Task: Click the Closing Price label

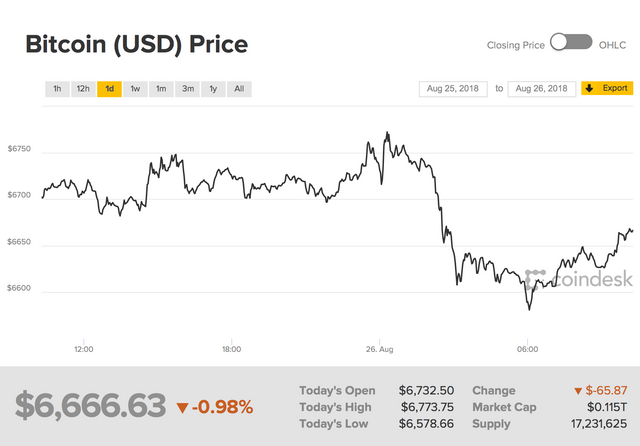Action: [516, 44]
